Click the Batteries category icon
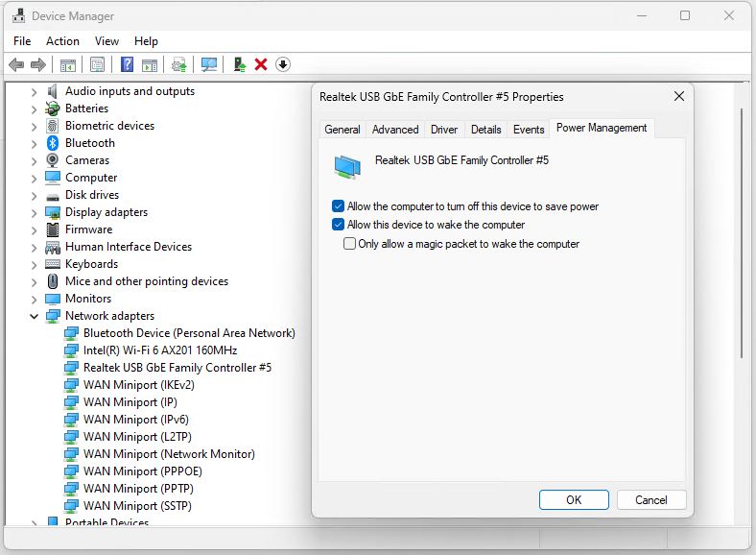Viewport: 756px width, 555px height. [x=53, y=109]
